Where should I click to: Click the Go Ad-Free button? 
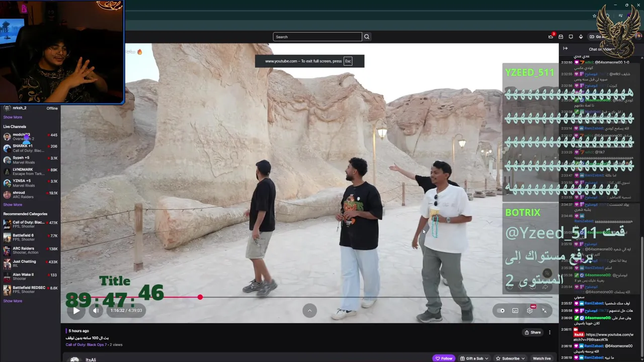tap(598, 37)
